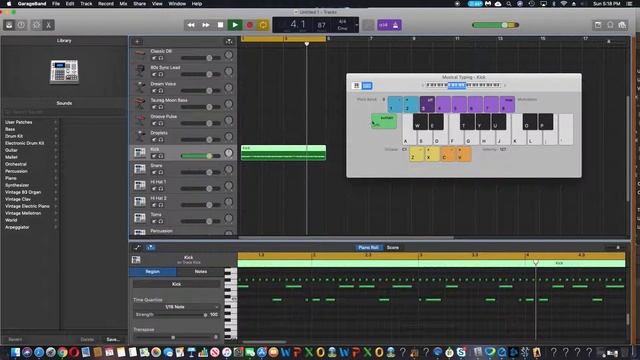Click the Delete button in Library footer

click(87, 339)
